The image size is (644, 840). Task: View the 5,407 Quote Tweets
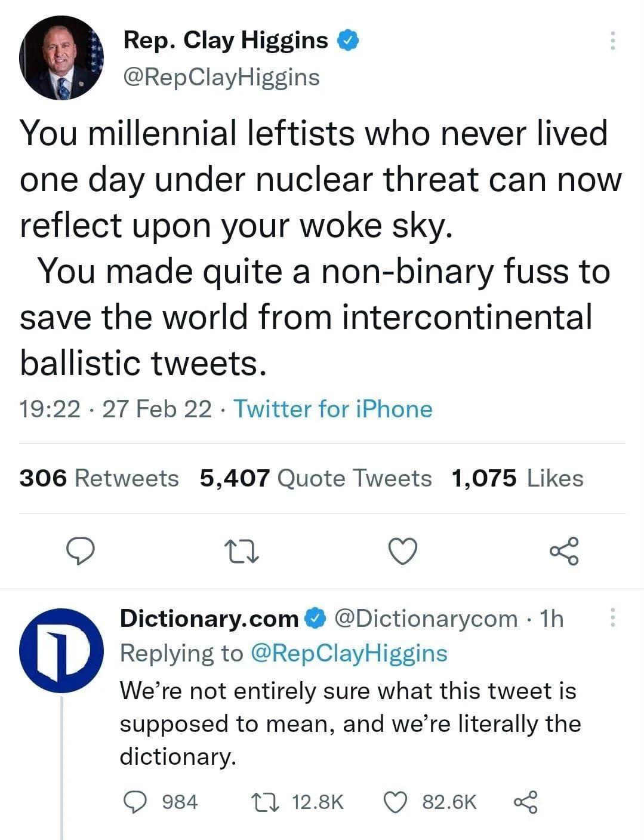tap(316, 478)
